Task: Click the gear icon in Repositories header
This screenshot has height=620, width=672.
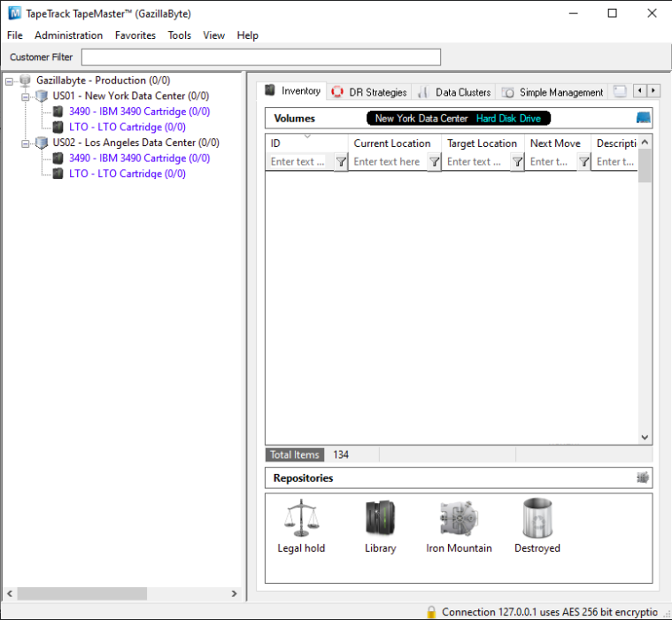Action: tap(643, 477)
